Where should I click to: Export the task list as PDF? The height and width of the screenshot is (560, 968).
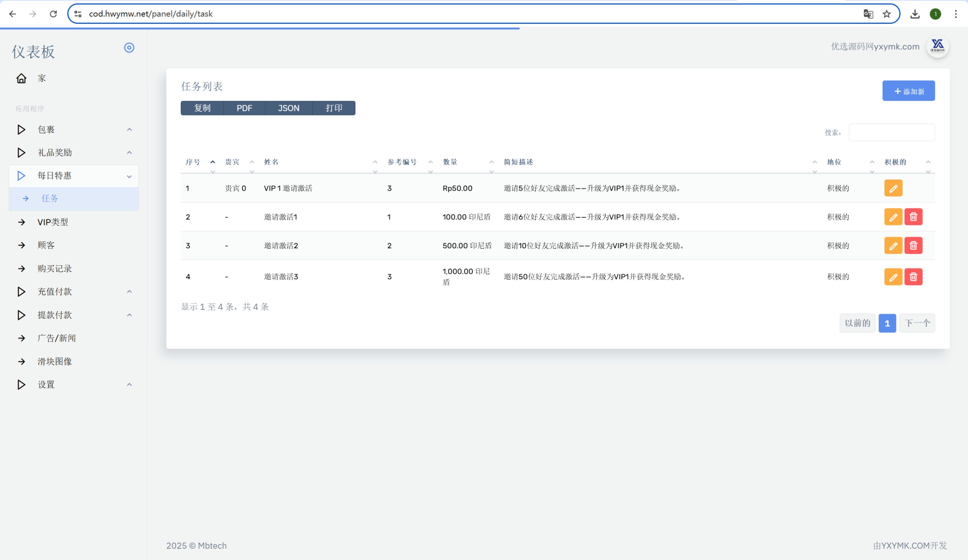coord(244,108)
